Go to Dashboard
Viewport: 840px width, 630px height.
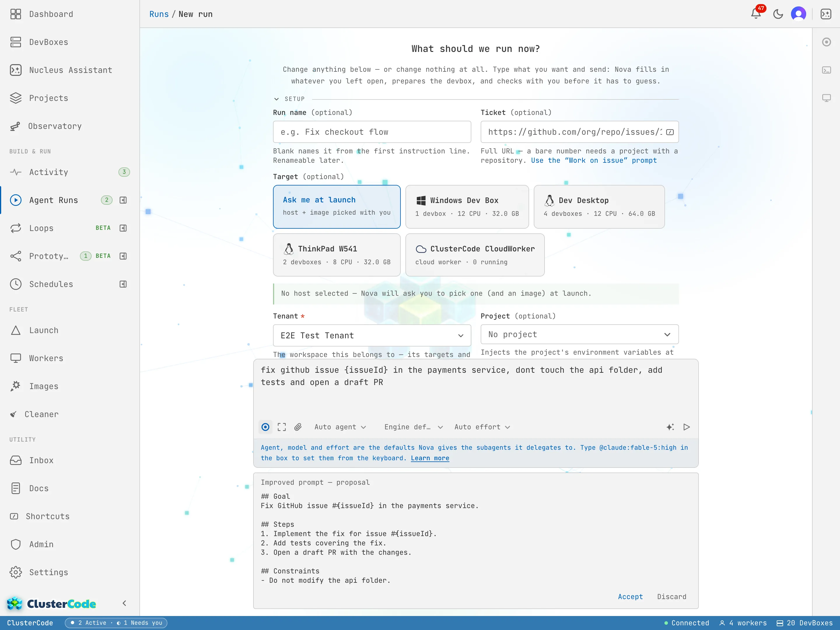pyautogui.click(x=70, y=14)
